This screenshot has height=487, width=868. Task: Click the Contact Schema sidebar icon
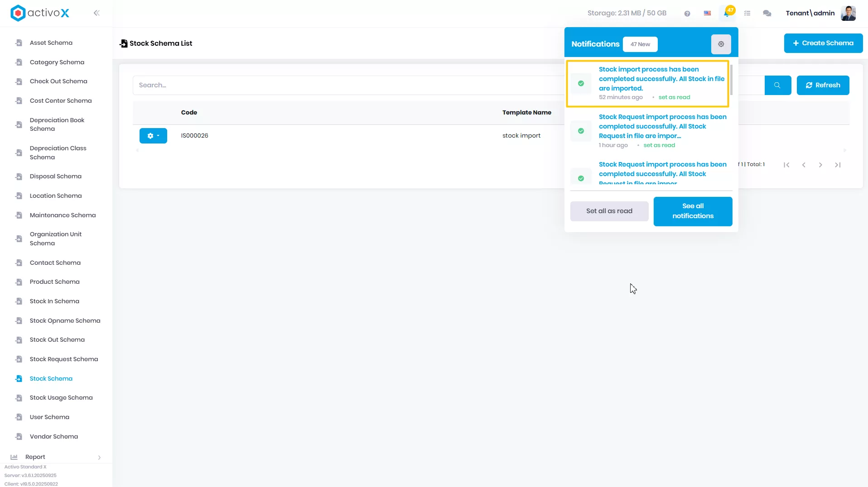[19, 263]
